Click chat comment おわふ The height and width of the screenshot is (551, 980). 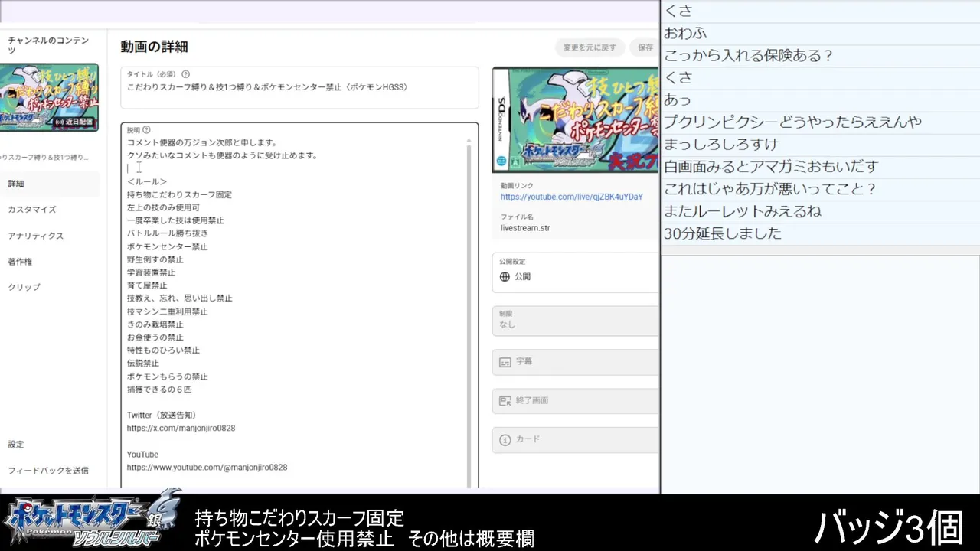(685, 33)
